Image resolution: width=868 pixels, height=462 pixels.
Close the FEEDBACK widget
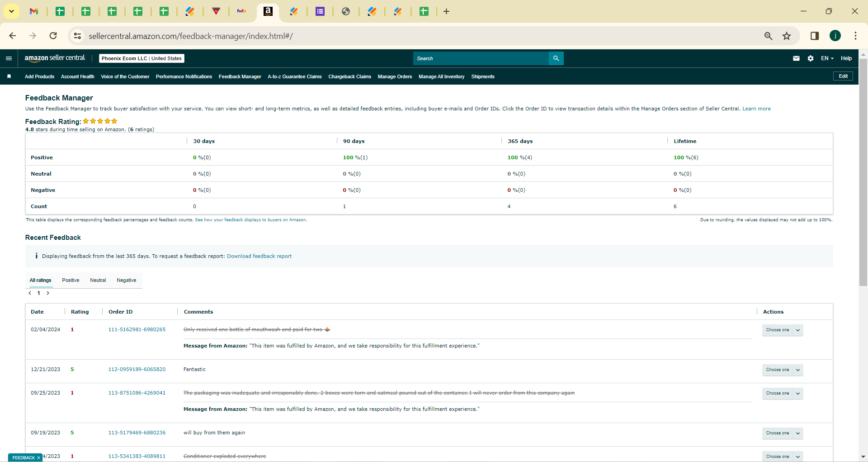[x=39, y=458]
